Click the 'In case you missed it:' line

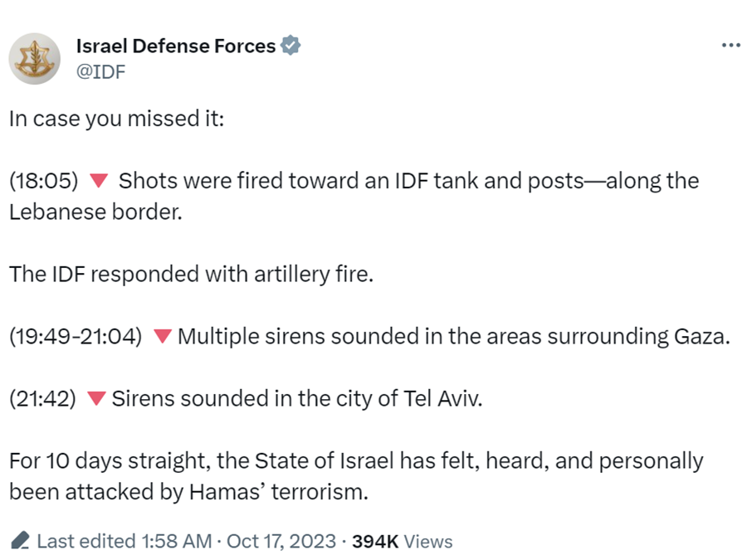pos(117,119)
